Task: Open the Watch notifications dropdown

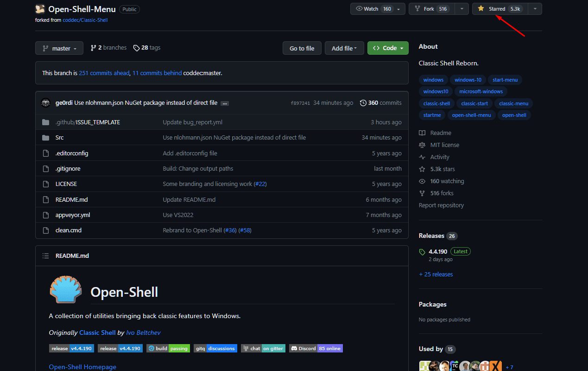Action: (378, 9)
